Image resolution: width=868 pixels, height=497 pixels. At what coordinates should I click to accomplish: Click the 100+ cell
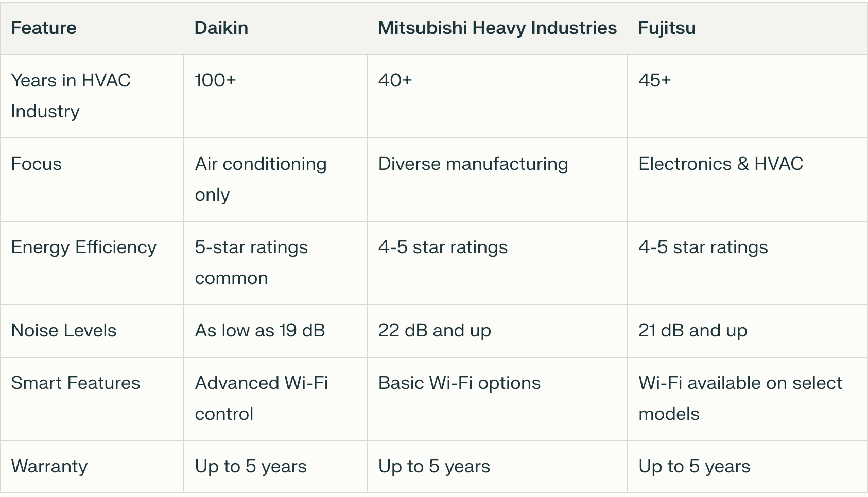[x=215, y=80]
